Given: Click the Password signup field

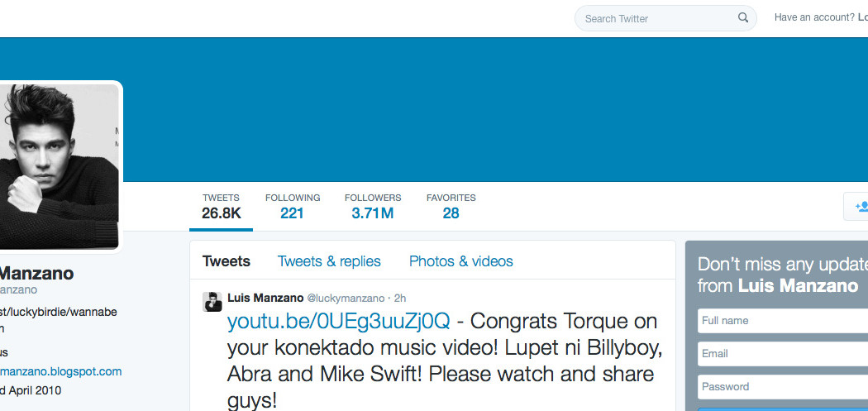Looking at the screenshot, I should click(x=783, y=387).
